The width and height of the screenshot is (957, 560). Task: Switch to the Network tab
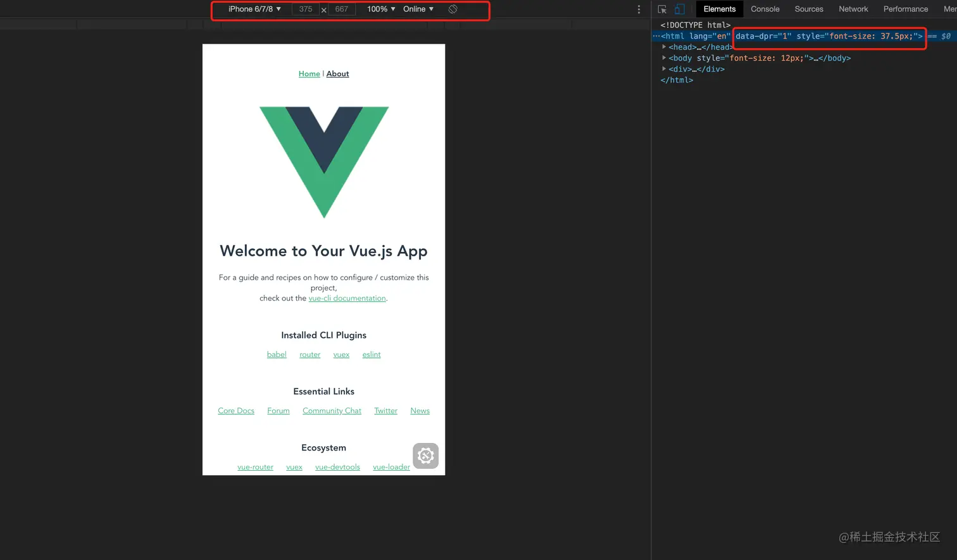click(x=853, y=9)
